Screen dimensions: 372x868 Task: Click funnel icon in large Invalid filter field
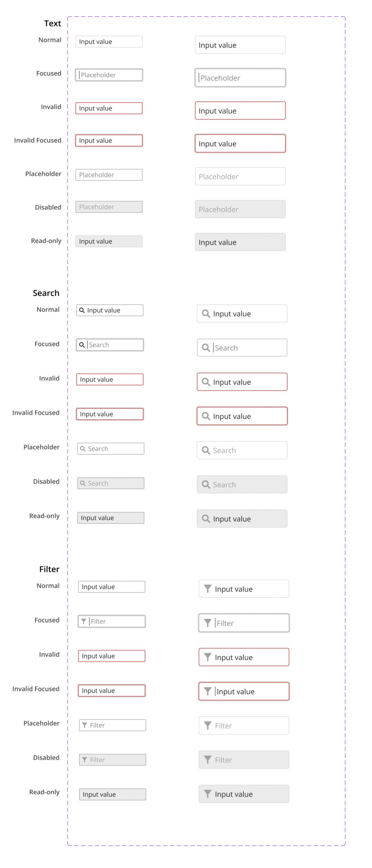208,657
